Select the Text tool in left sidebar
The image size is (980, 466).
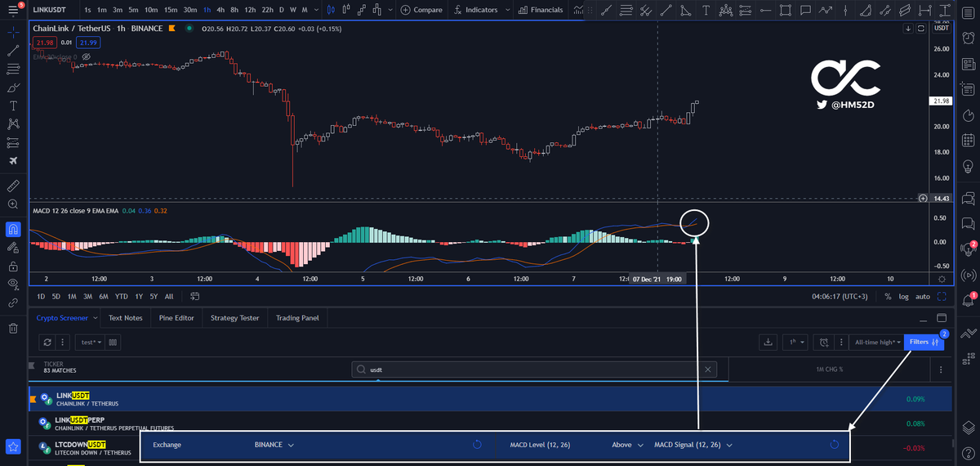point(13,105)
